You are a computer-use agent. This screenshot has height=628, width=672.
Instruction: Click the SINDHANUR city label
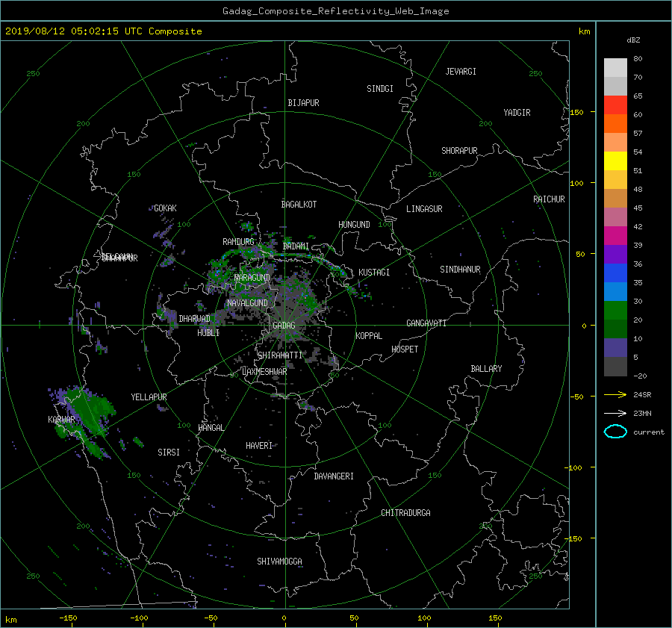(460, 270)
